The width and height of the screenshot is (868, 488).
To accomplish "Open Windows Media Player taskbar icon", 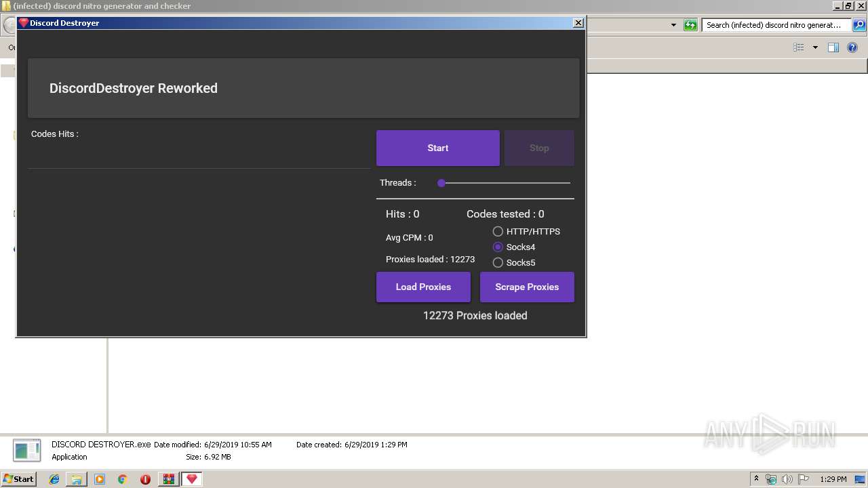I will click(x=100, y=479).
